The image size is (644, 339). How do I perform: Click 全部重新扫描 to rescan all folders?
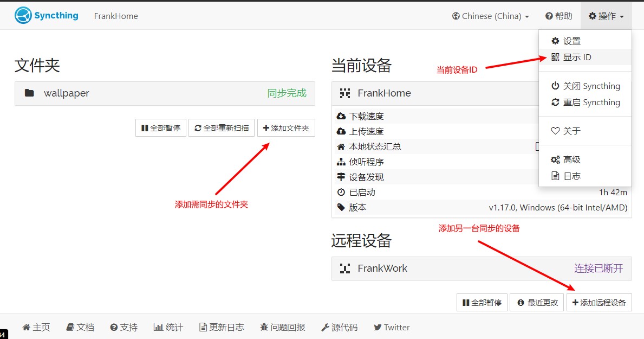pyautogui.click(x=222, y=128)
